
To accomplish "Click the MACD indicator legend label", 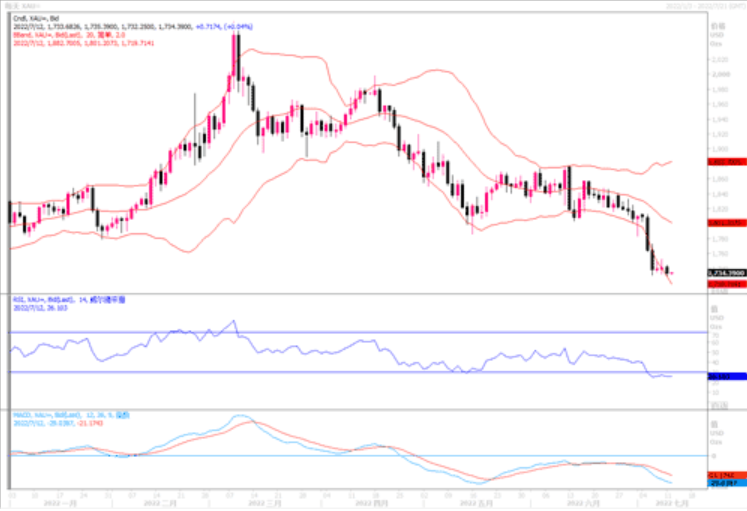I will point(71,415).
